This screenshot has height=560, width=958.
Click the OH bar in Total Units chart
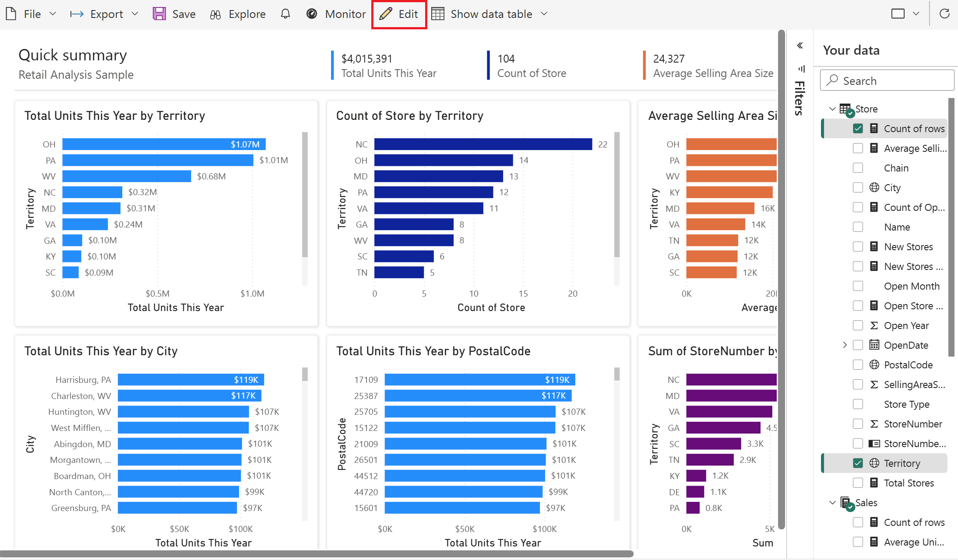(164, 144)
